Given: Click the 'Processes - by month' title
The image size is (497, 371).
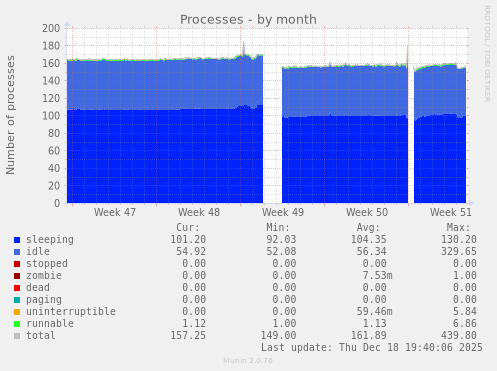Looking at the screenshot, I should [248, 20].
